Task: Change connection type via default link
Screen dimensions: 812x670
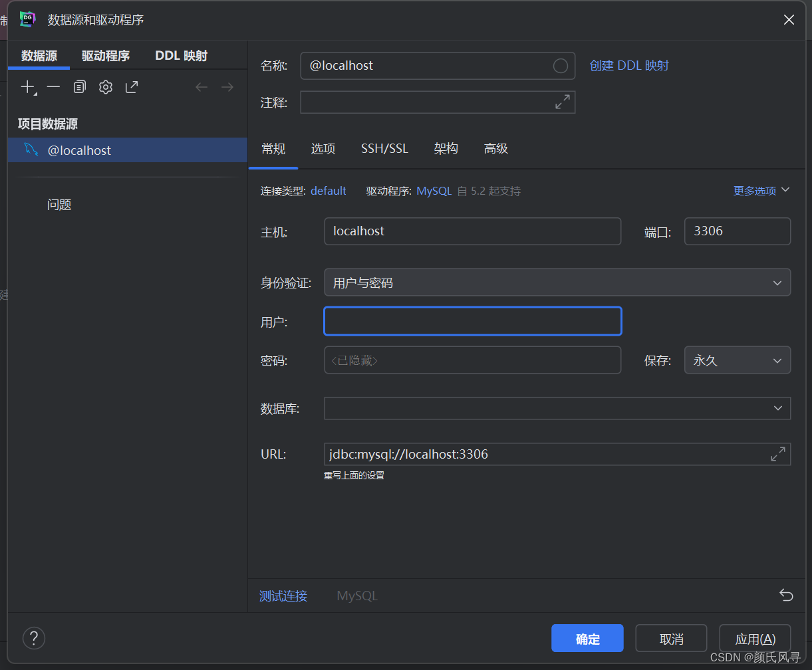Action: coord(329,191)
